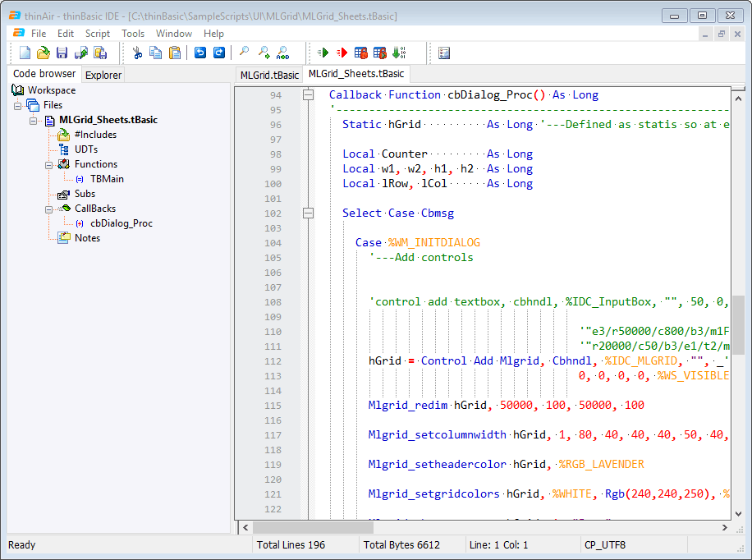Cut selection with the scissors icon
Image resolution: width=752 pixels, height=560 pixels.
[138, 53]
